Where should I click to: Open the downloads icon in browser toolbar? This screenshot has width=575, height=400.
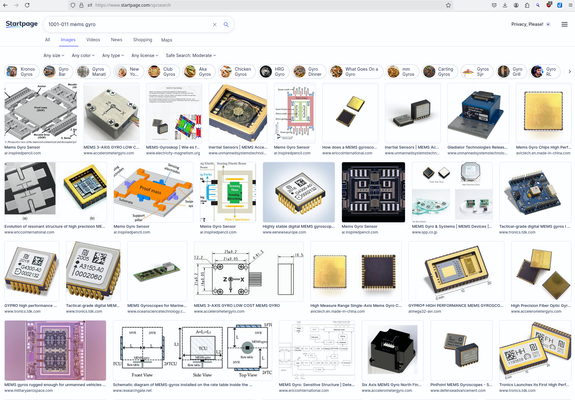coord(505,5)
